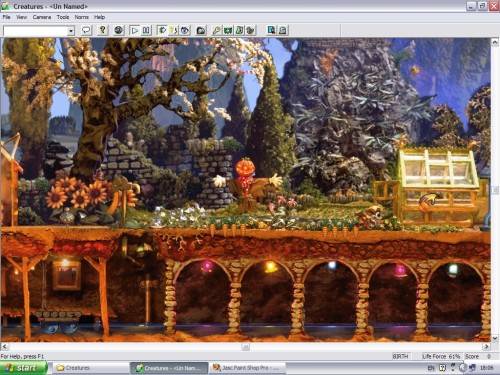Expand the creature selection dropdown arrow
Image resolution: width=500 pixels, height=375 pixels.
click(x=71, y=31)
